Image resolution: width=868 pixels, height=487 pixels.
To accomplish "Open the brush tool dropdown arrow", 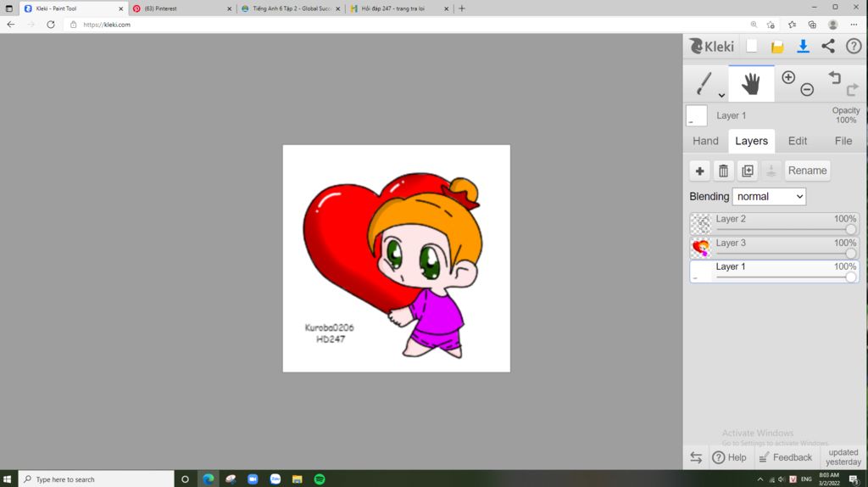I will click(721, 95).
